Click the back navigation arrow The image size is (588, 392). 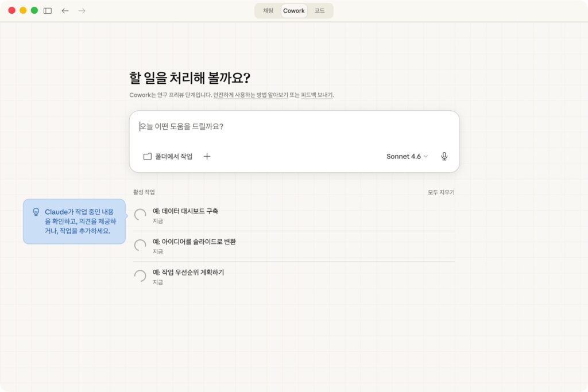pyautogui.click(x=65, y=11)
